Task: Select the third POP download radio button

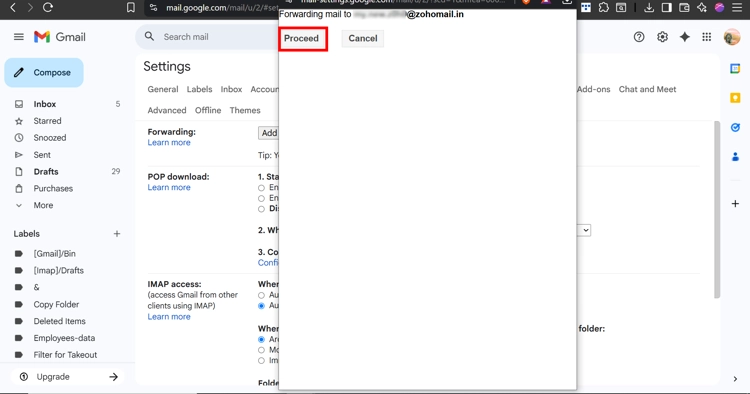Action: pos(261,209)
